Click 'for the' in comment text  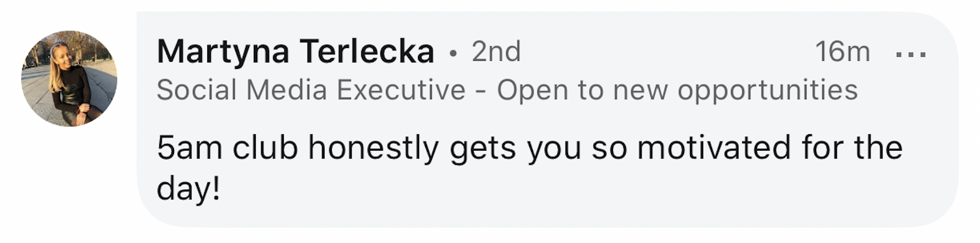pyautogui.click(x=851, y=148)
